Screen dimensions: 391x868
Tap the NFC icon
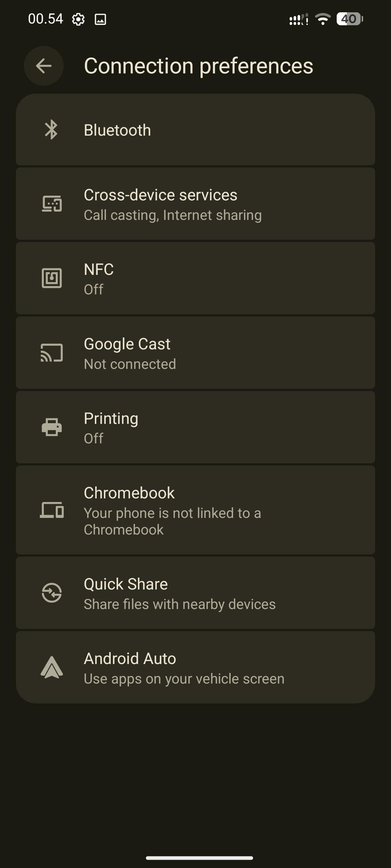click(52, 278)
